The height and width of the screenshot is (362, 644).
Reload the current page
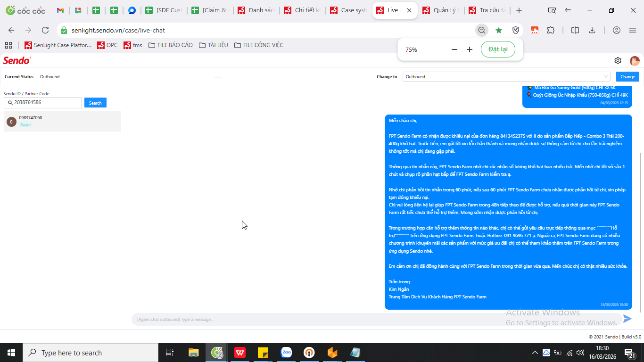click(x=45, y=30)
